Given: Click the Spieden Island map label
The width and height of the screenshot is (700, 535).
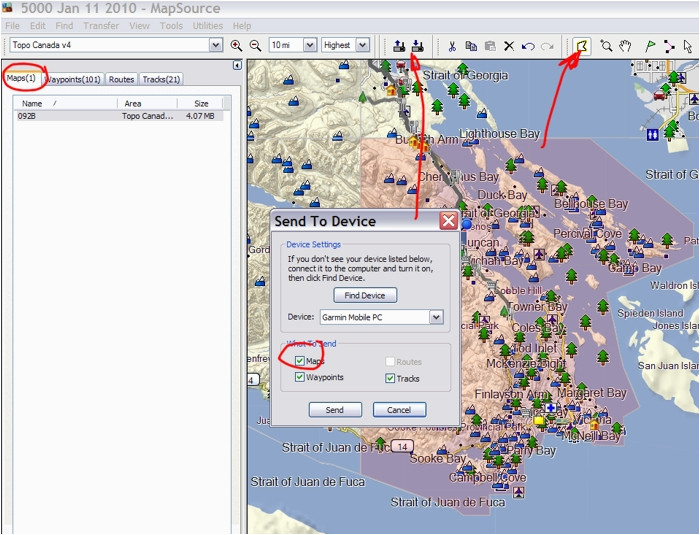Looking at the screenshot, I should pos(650,313).
